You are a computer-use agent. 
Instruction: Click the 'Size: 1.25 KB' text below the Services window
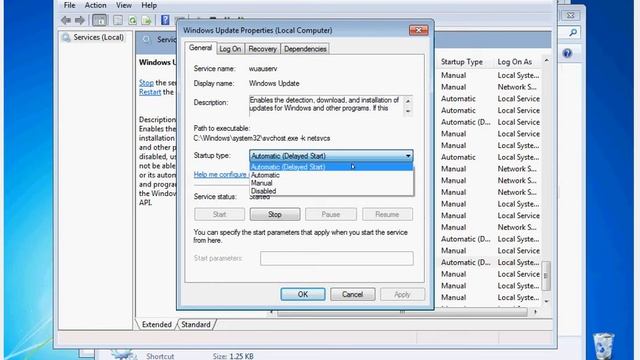point(233,356)
